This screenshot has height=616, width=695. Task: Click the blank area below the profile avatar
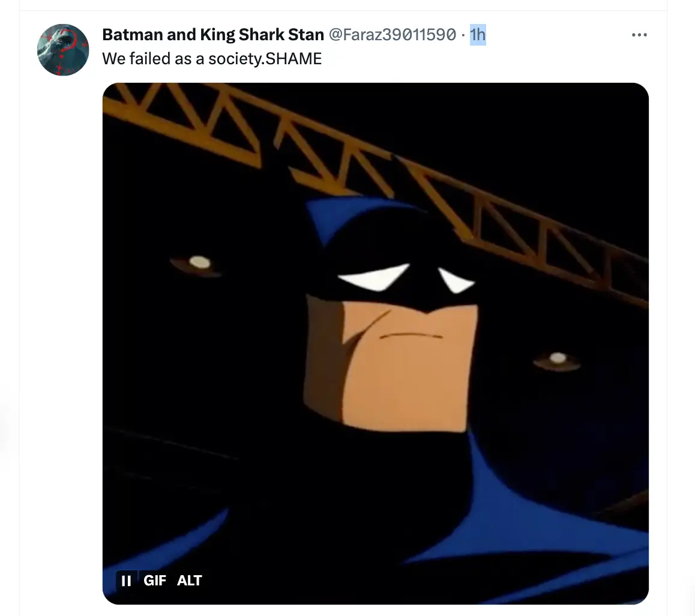point(63,300)
